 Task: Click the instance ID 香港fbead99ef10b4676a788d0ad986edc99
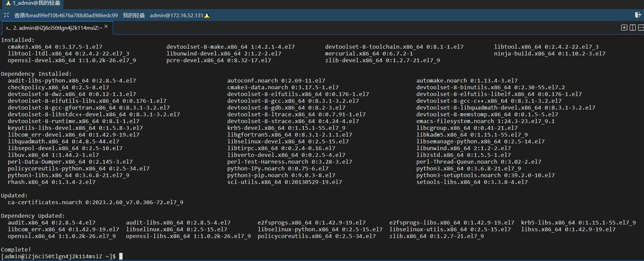pos(66,16)
